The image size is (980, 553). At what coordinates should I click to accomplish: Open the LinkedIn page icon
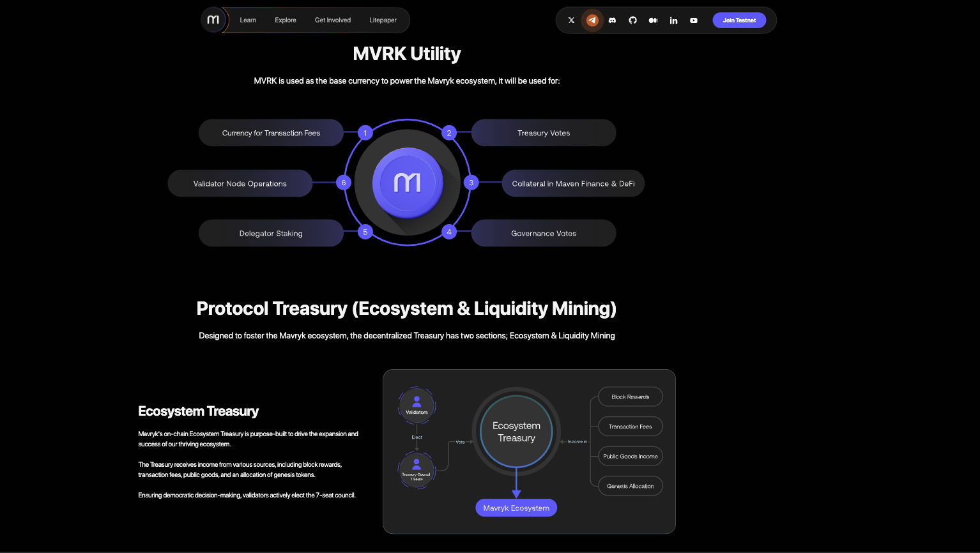(673, 20)
